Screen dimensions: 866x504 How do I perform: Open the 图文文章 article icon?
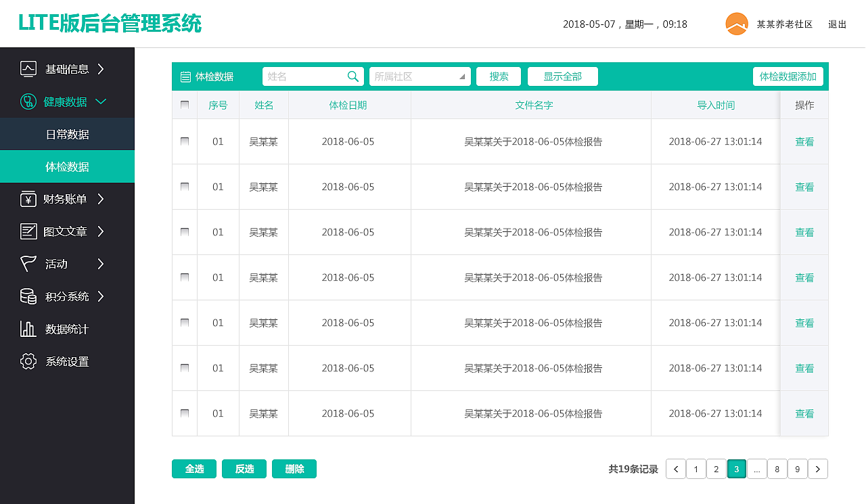pyautogui.click(x=28, y=231)
